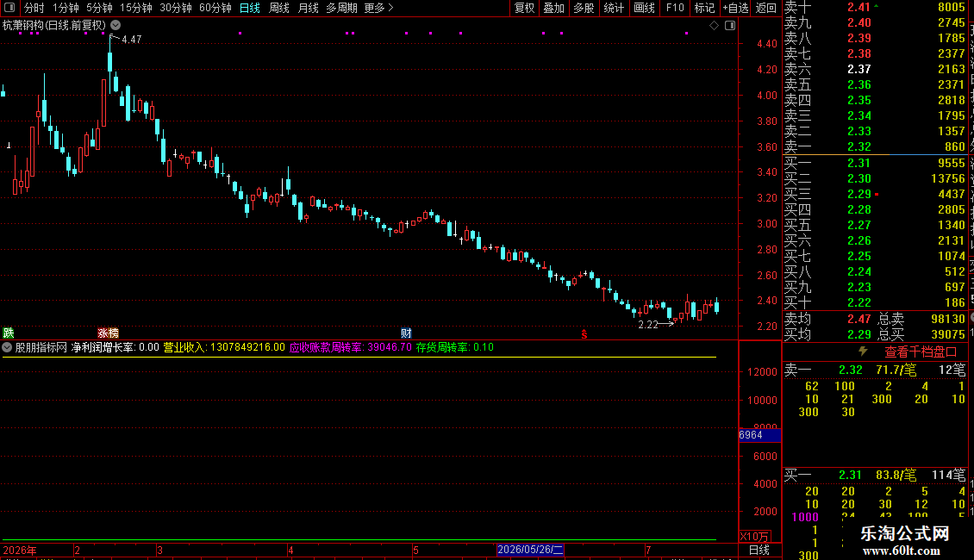Click the 卖一 price 2.32 in order book
974x560 pixels.
[x=859, y=147]
